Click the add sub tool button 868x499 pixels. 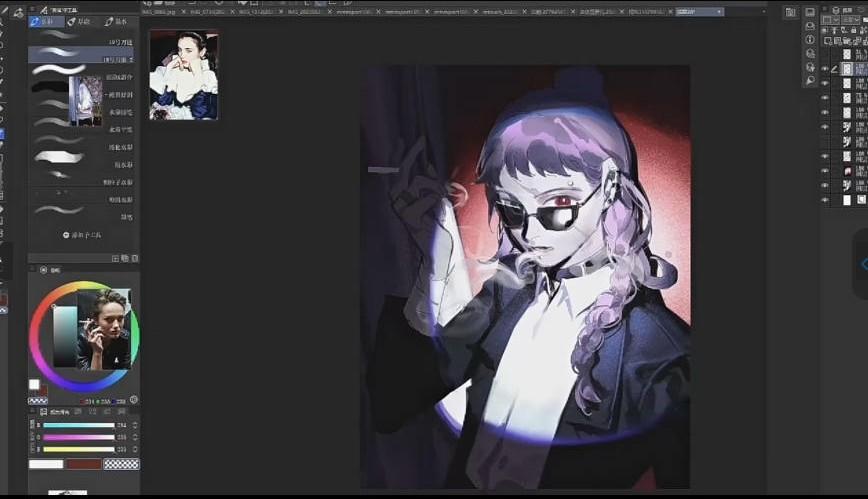pyautogui.click(x=83, y=235)
